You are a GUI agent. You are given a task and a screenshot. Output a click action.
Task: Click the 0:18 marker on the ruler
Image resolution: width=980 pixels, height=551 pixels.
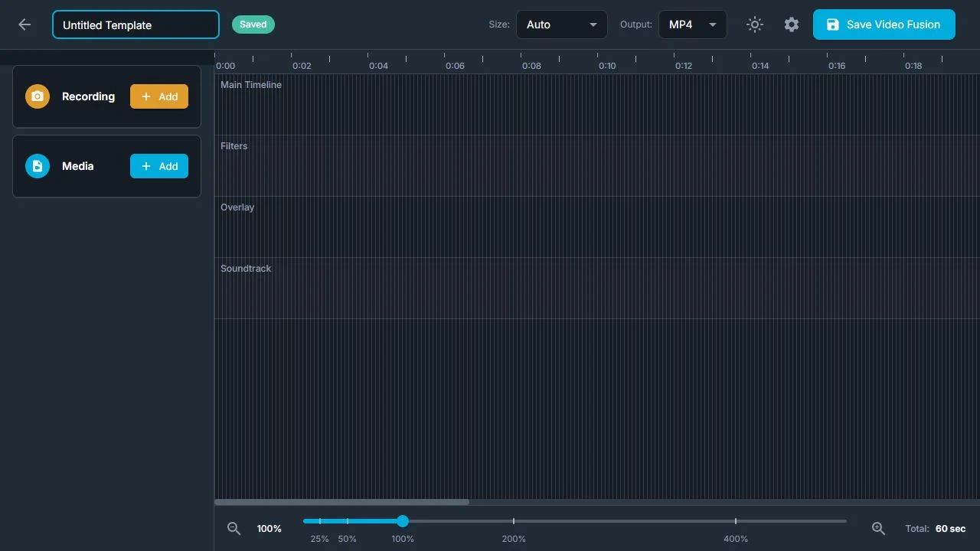pos(913,66)
